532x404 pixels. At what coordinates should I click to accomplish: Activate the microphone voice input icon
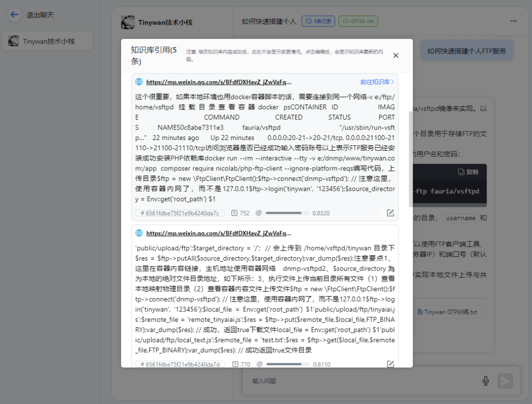click(x=485, y=380)
